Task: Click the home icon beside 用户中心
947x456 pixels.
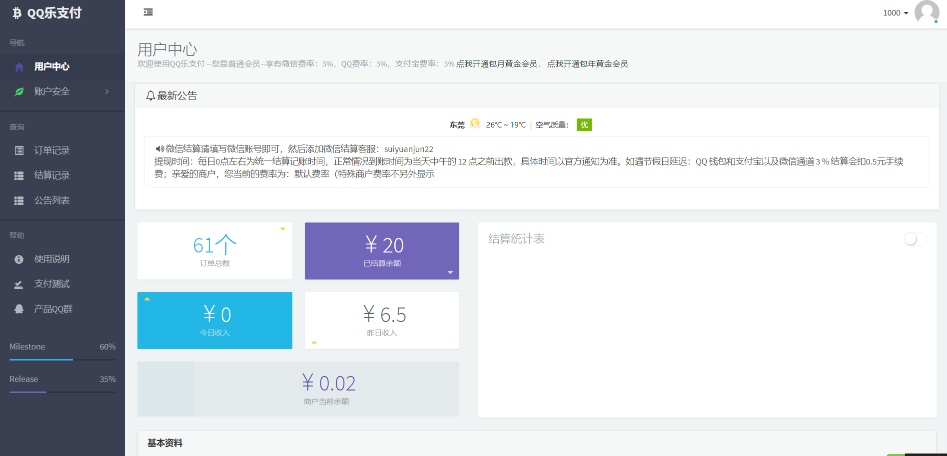Action: (x=19, y=67)
